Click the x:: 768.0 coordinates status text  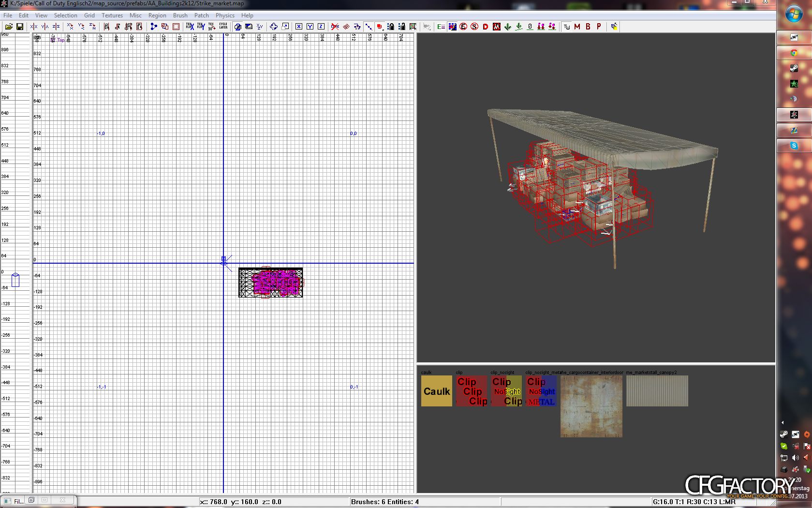pyautogui.click(x=240, y=502)
